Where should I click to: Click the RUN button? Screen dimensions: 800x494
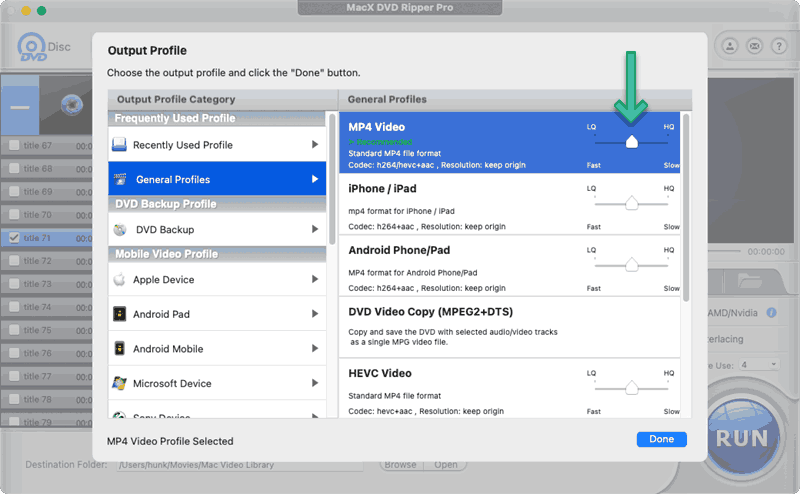742,437
